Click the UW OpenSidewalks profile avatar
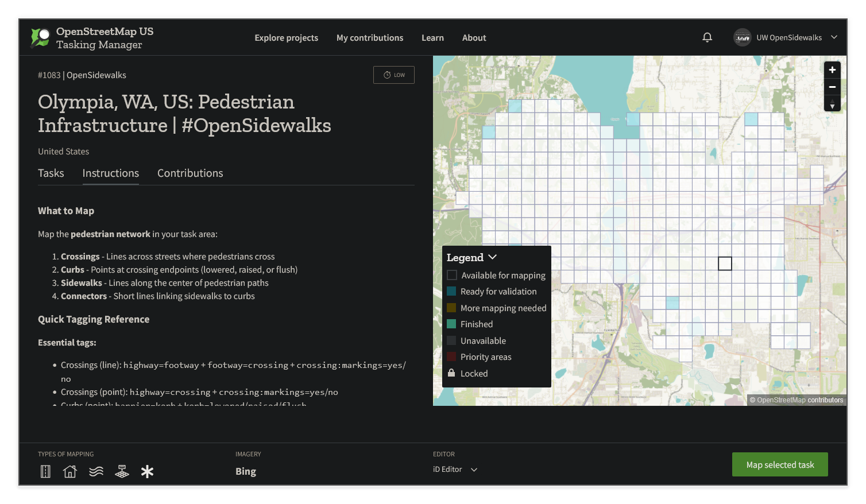 click(742, 37)
